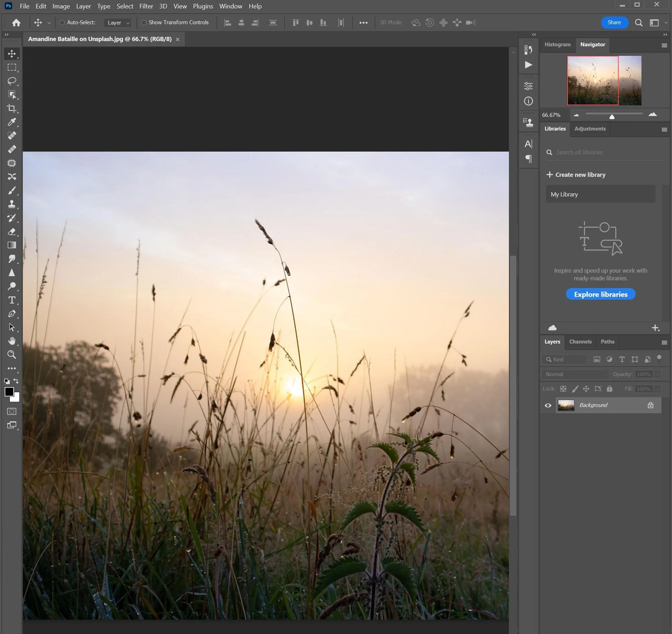The height and width of the screenshot is (634, 672).
Task: Select the Move tool
Action: click(12, 53)
